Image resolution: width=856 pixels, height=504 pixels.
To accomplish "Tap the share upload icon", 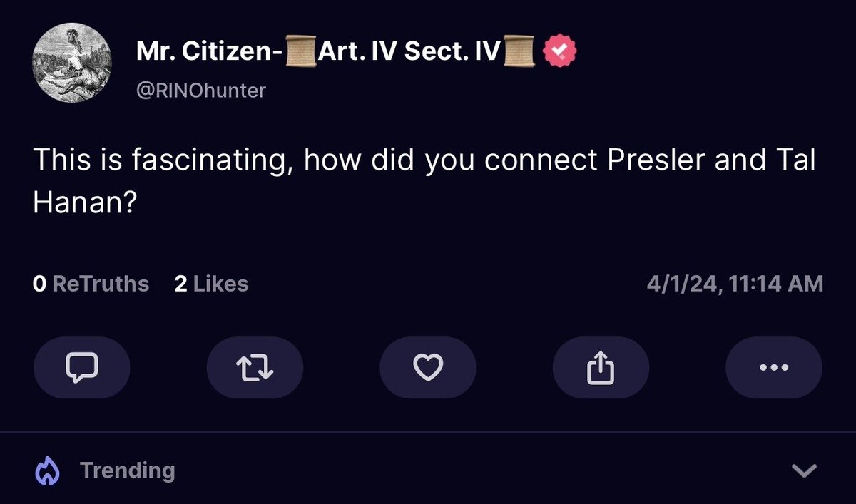I will tap(601, 367).
